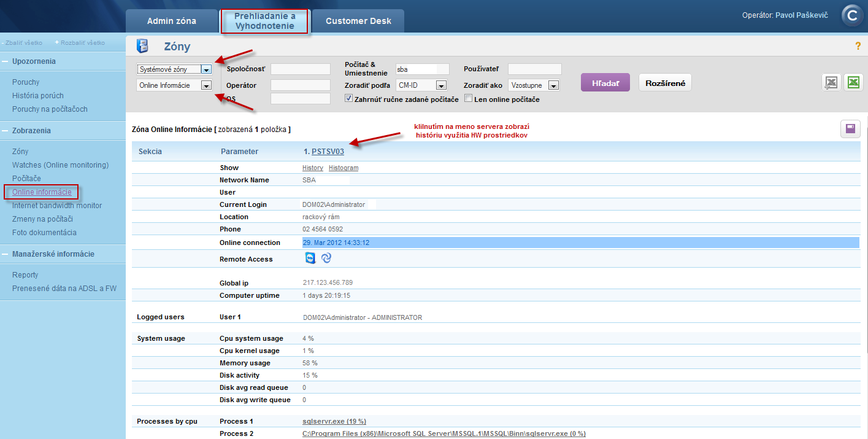Toggle 'Zahrnúť ručne zadané počítače' checkbox
This screenshot has width=868, height=439.
348,98
